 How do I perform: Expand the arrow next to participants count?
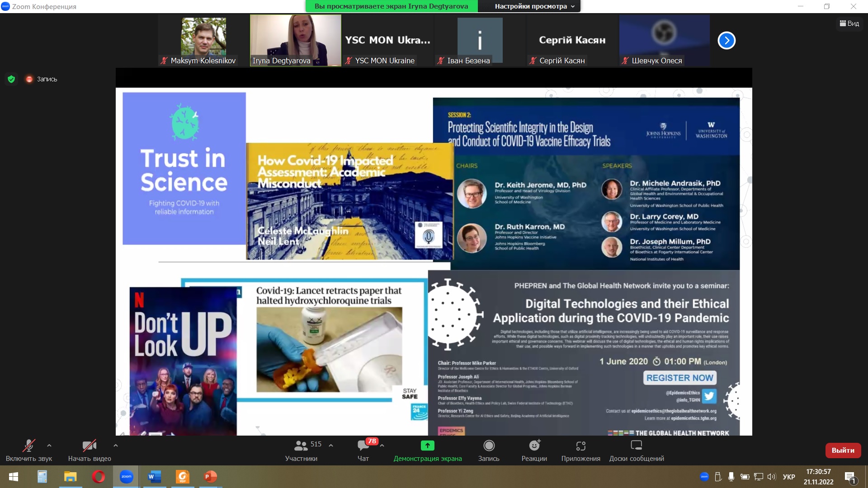[x=331, y=446]
